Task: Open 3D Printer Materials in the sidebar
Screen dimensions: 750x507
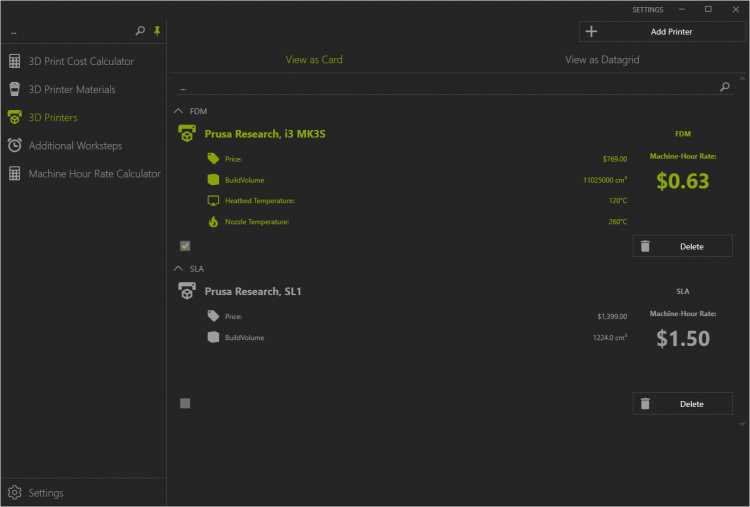Action: click(x=72, y=89)
